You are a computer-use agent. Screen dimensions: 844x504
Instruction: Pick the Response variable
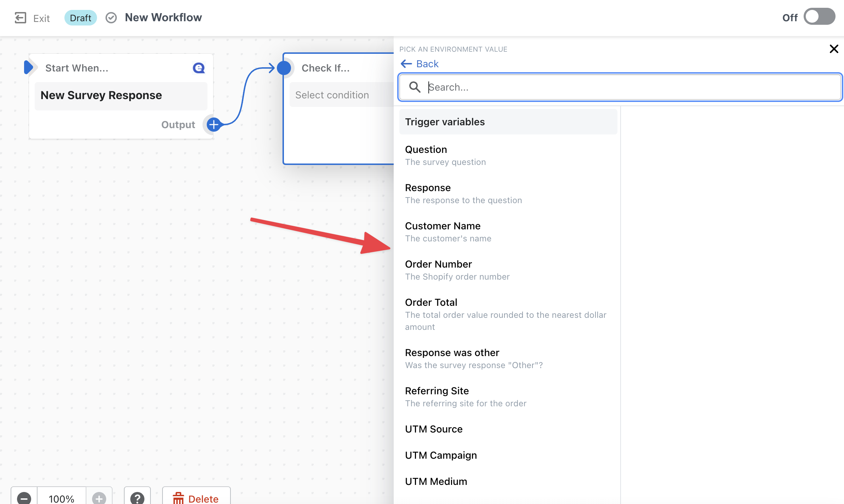coord(508,194)
